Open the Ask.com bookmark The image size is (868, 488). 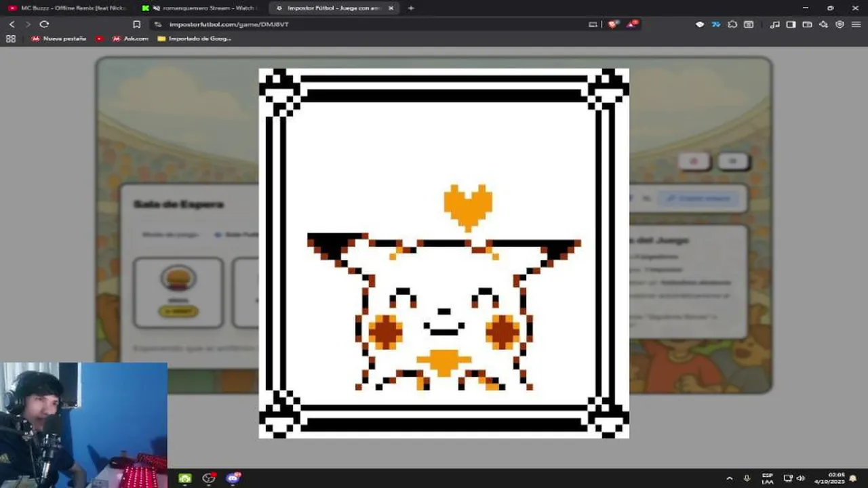tap(130, 39)
